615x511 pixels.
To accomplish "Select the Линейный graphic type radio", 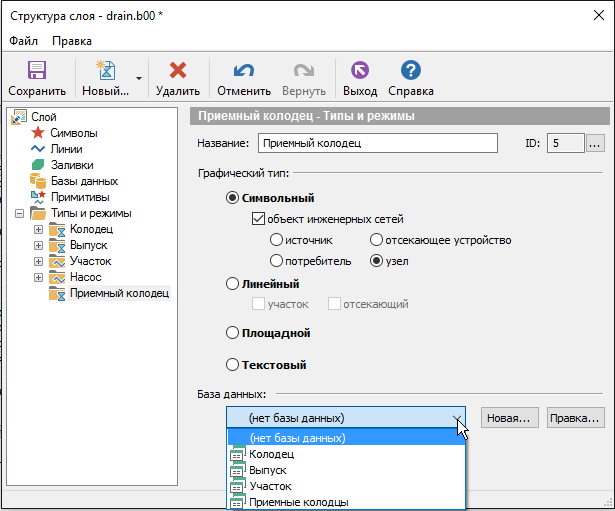I will click(233, 285).
